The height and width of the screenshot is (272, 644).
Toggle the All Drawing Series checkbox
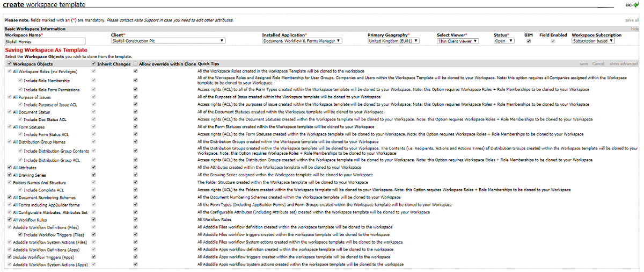tap(9, 175)
